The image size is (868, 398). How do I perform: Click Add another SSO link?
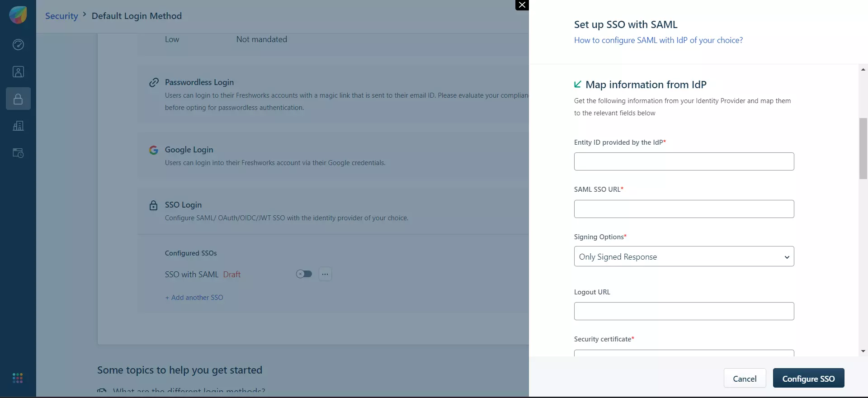tap(194, 298)
